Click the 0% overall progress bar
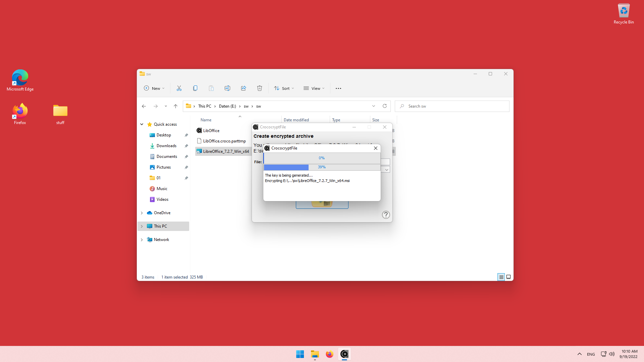This screenshot has height=362, width=644. (x=322, y=158)
